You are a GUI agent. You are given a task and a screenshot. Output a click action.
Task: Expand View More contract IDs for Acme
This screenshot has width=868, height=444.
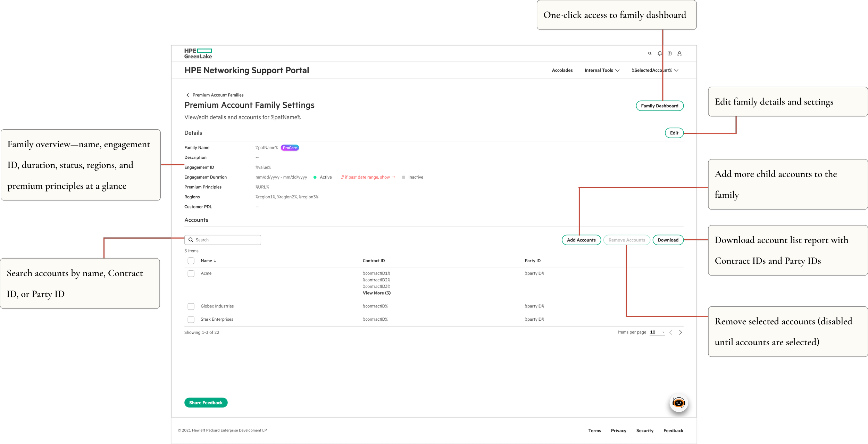click(x=376, y=293)
